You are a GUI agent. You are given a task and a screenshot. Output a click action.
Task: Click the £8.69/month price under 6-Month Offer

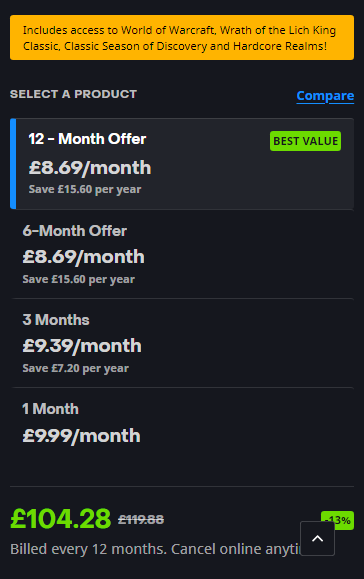point(83,257)
